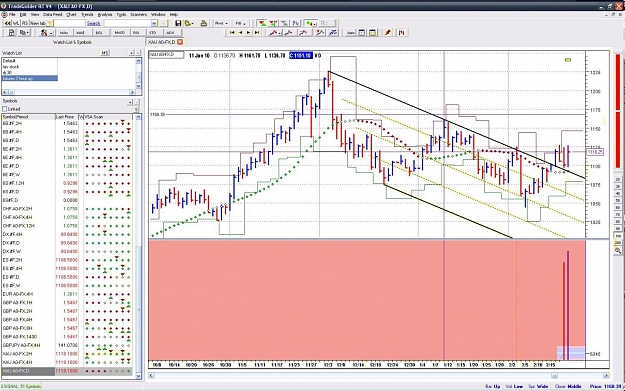Step one bar forward
This screenshot has height=391, width=625.
coord(249,33)
